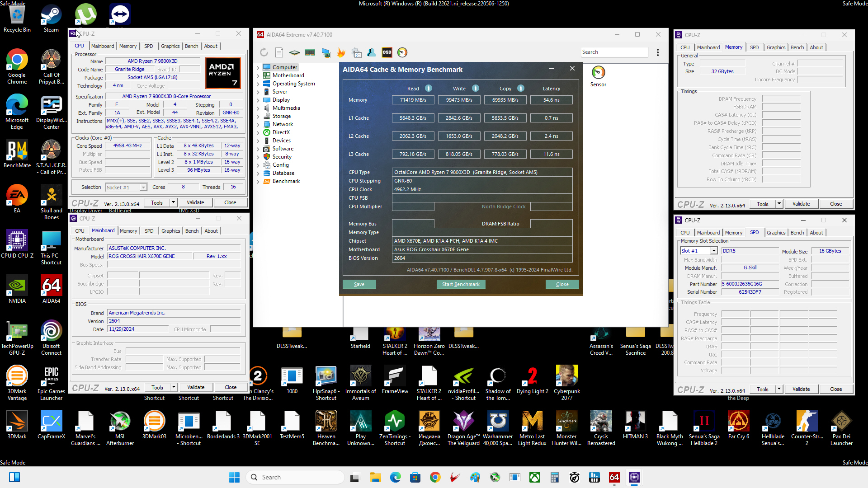
Task: Click the Write info icon in benchmark
Action: point(476,89)
